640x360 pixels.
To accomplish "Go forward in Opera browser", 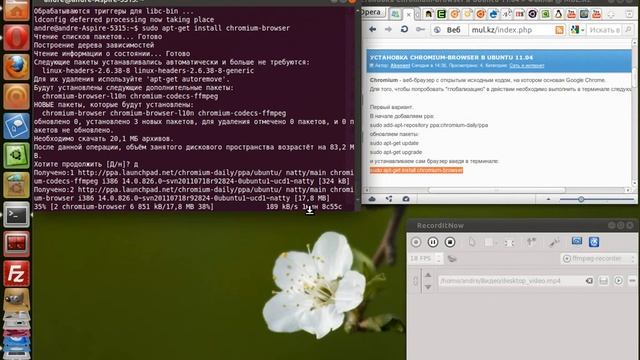I will point(388,29).
